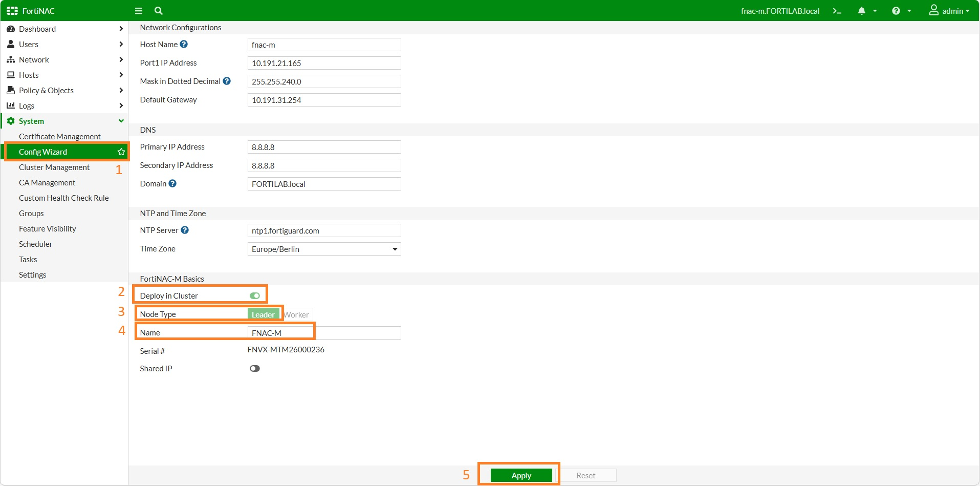Image resolution: width=980 pixels, height=486 pixels.
Task: Open Cluster Management page
Action: point(54,167)
